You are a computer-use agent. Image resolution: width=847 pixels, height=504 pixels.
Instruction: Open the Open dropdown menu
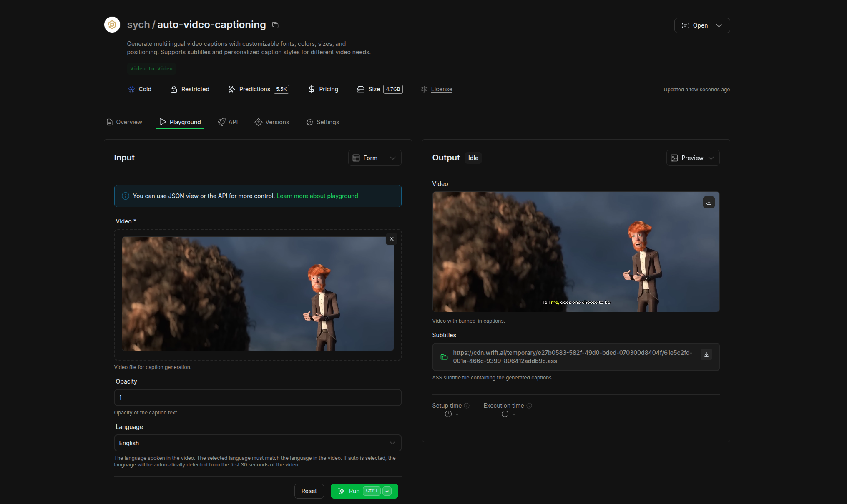point(702,25)
